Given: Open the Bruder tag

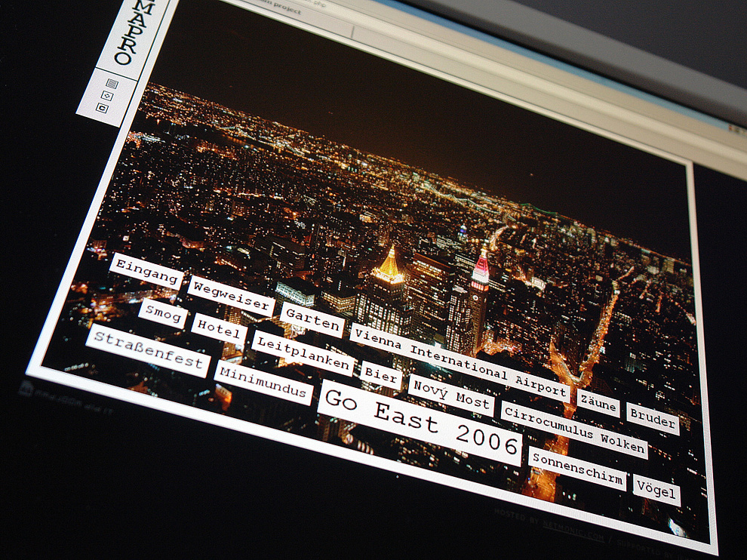Looking at the screenshot, I should (x=653, y=419).
